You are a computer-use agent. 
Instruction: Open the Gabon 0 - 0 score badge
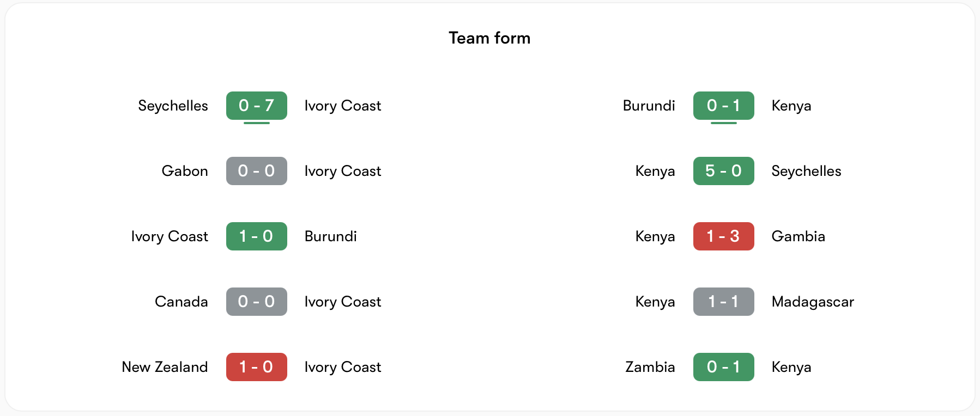pyautogui.click(x=256, y=171)
